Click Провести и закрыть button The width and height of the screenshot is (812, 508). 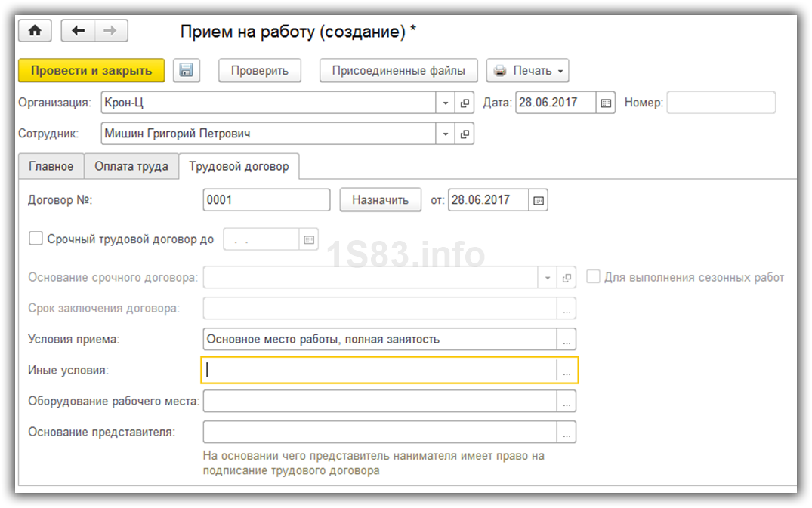(91, 71)
